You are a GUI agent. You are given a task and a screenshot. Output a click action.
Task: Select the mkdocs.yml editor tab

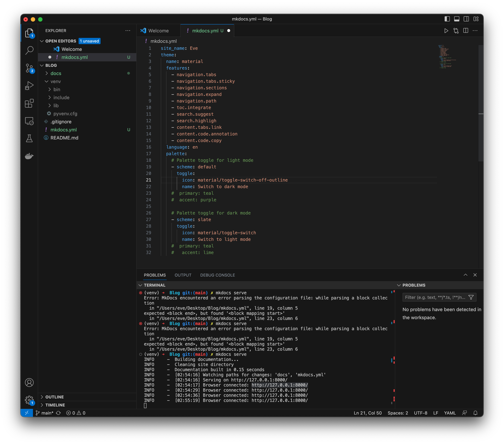coord(207,31)
